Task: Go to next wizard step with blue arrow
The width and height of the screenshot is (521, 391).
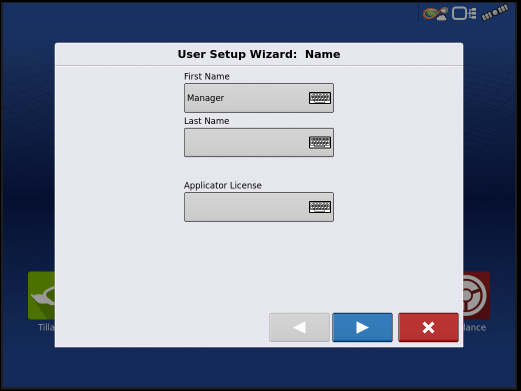Action: pos(362,327)
